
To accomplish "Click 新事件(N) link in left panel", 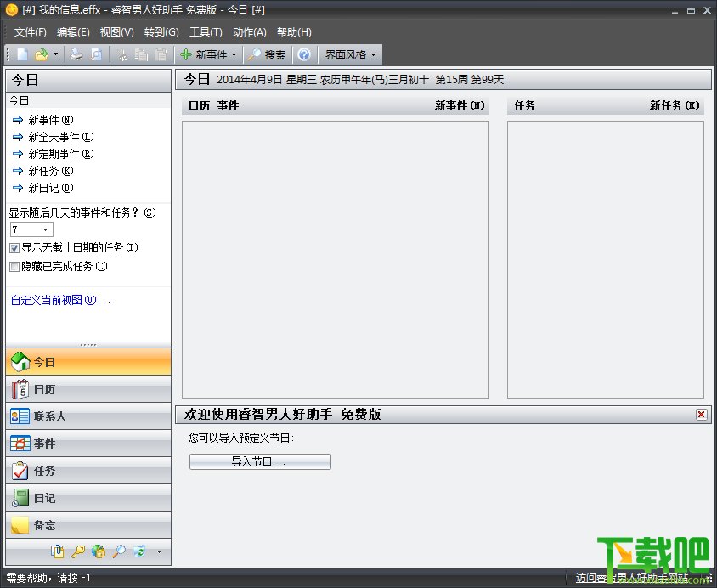I will [x=51, y=120].
